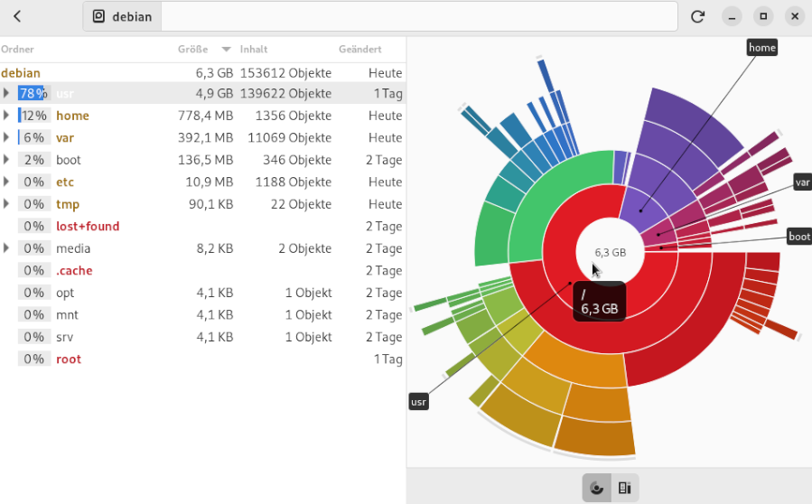The image size is (812, 504).
Task: Click the 139622 Objekte cell
Action: (285, 94)
